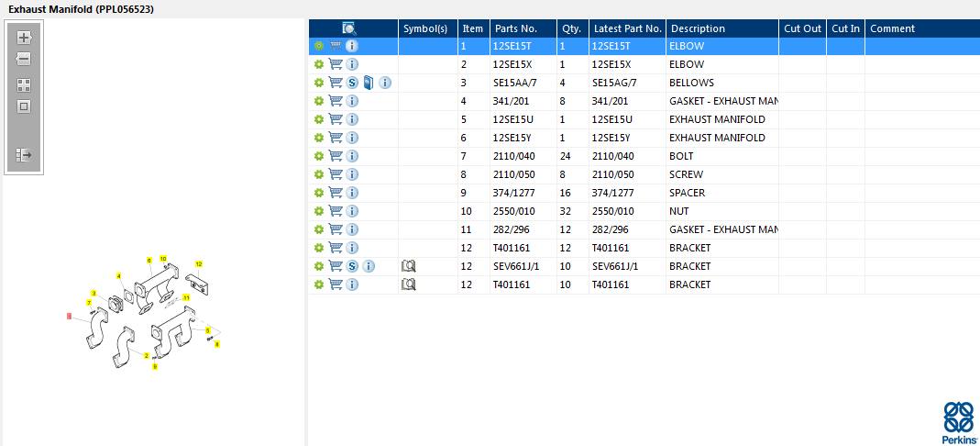The width and height of the screenshot is (980, 446).
Task: Open info icon for gasket 341/201
Action: coord(352,101)
